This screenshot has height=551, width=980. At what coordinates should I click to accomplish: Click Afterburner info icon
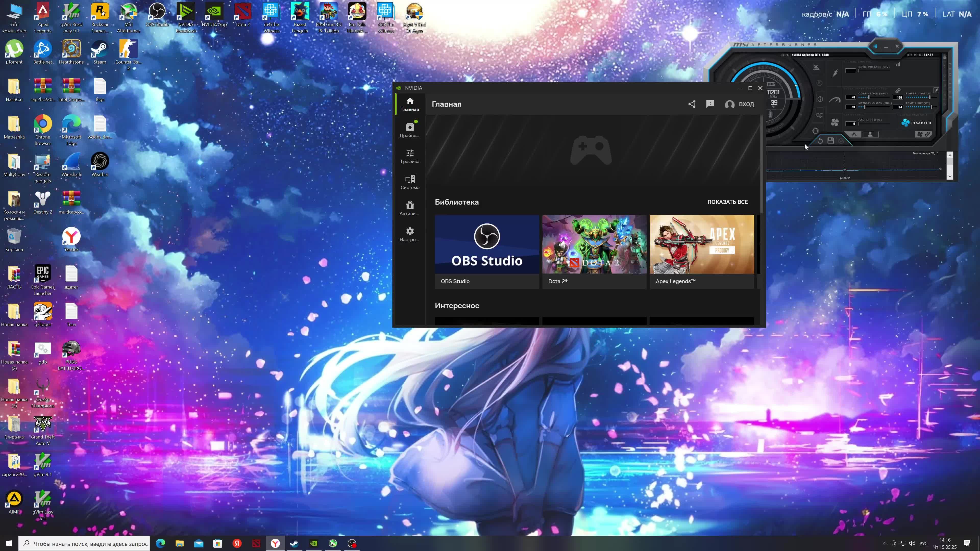pyautogui.click(x=820, y=99)
